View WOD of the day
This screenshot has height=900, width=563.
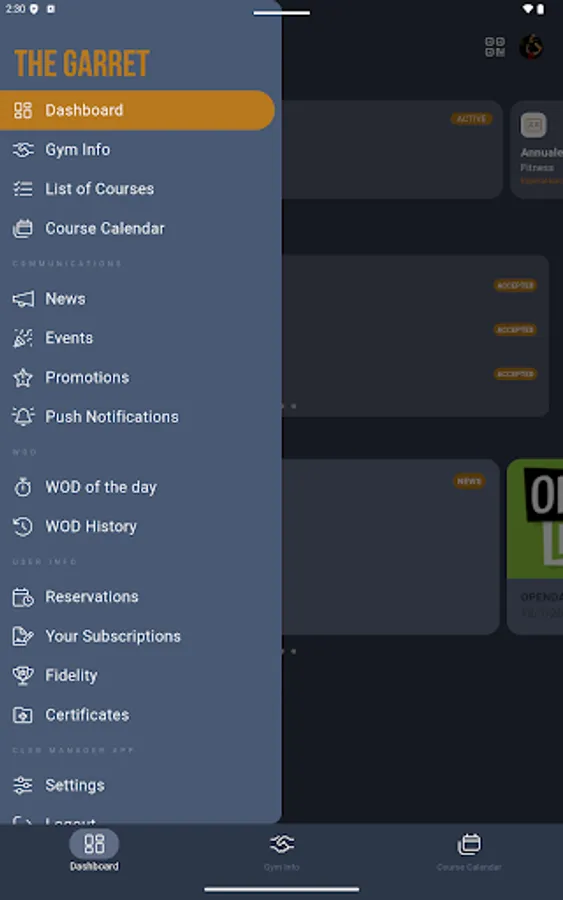[101, 487]
